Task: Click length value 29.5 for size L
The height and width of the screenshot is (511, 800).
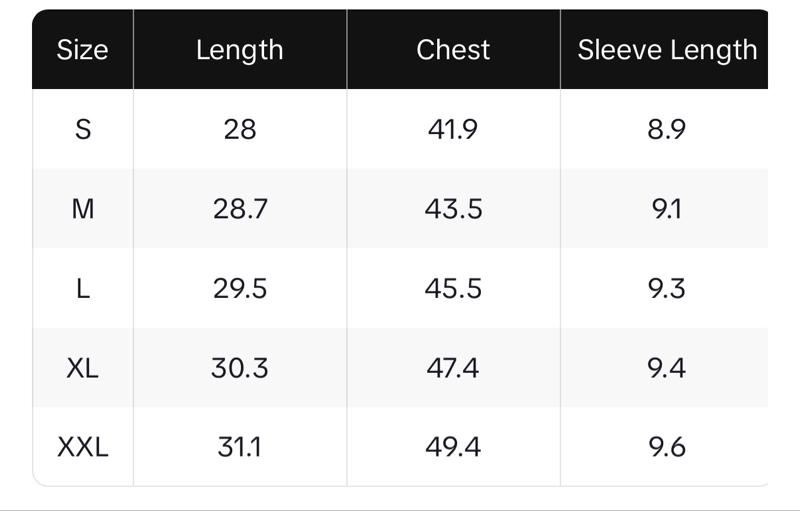Action: [240, 288]
